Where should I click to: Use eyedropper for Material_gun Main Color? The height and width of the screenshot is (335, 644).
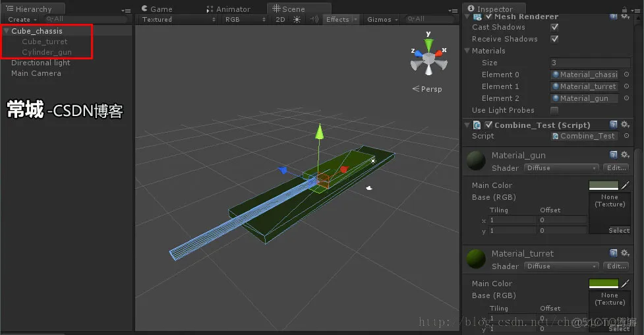[625, 185]
